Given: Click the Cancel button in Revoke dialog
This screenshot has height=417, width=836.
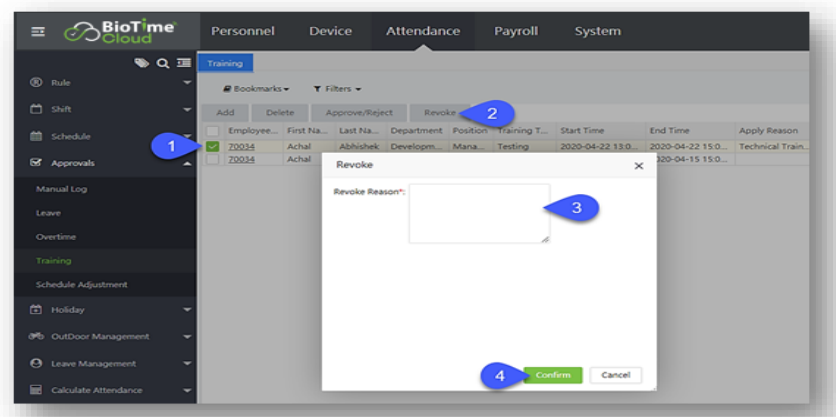Looking at the screenshot, I should pyautogui.click(x=615, y=375).
